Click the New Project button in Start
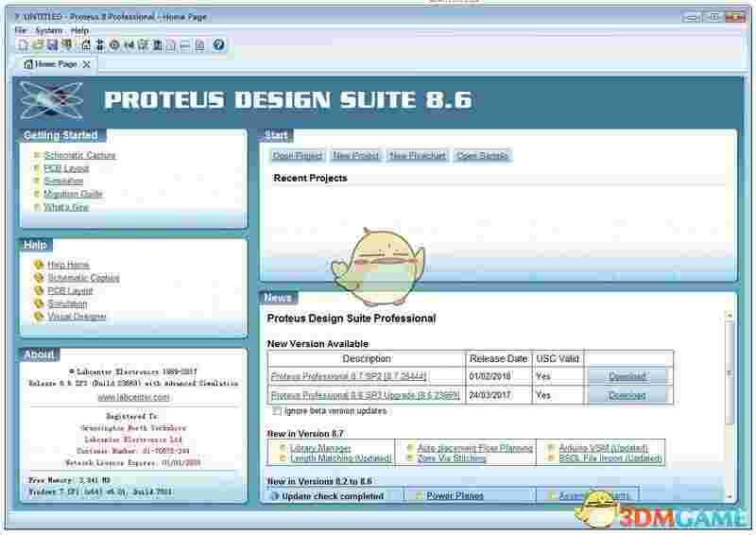Image resolution: width=756 pixels, height=535 pixels. point(356,156)
